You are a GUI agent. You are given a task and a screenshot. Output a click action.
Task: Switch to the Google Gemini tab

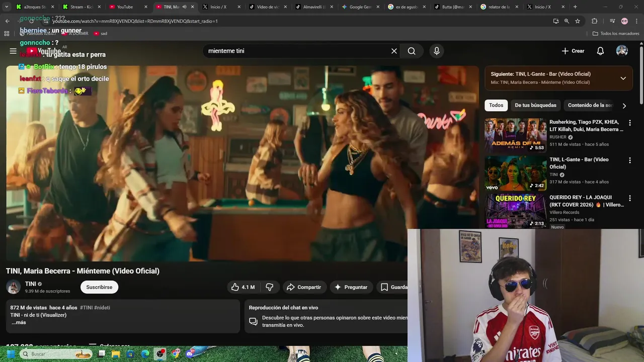[360, 7]
